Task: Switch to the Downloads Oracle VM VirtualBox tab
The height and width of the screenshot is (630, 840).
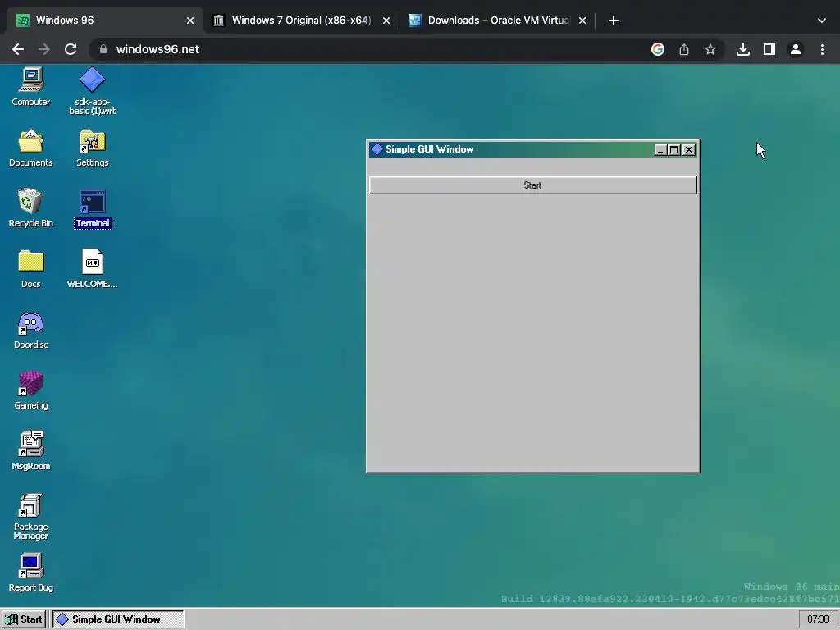Action: (498, 21)
